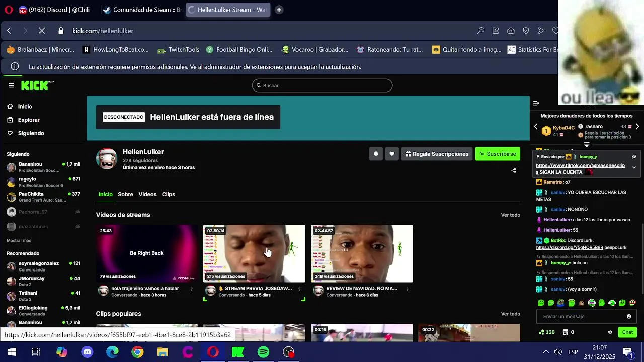Viewport: 644px width, 362px height.
Task: Click the green Suscribirse button
Action: click(x=498, y=154)
